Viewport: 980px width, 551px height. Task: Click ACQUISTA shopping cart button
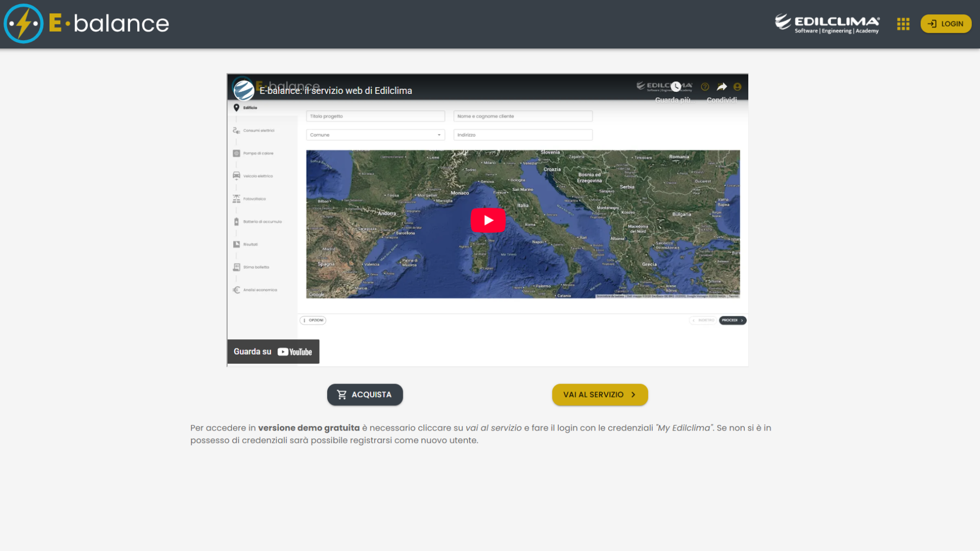364,394
